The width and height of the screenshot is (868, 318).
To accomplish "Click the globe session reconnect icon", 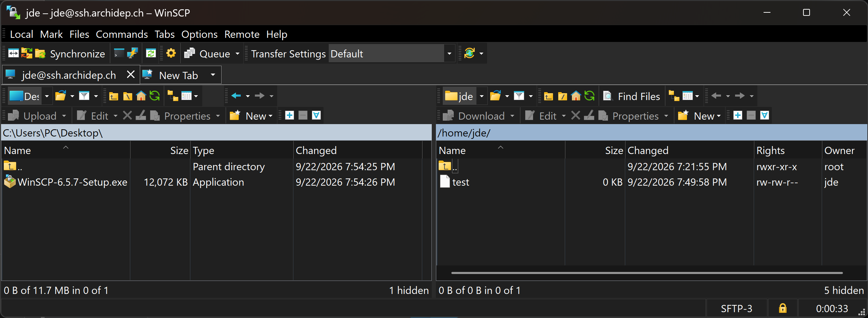I will click(x=470, y=53).
